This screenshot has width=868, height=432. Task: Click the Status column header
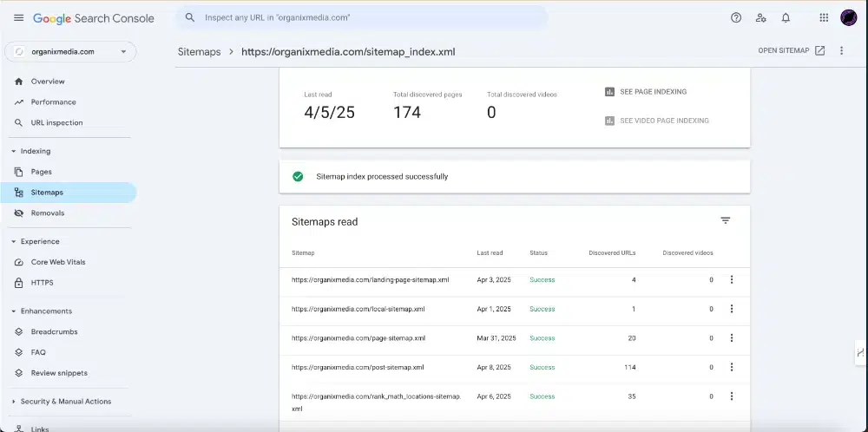(x=538, y=252)
